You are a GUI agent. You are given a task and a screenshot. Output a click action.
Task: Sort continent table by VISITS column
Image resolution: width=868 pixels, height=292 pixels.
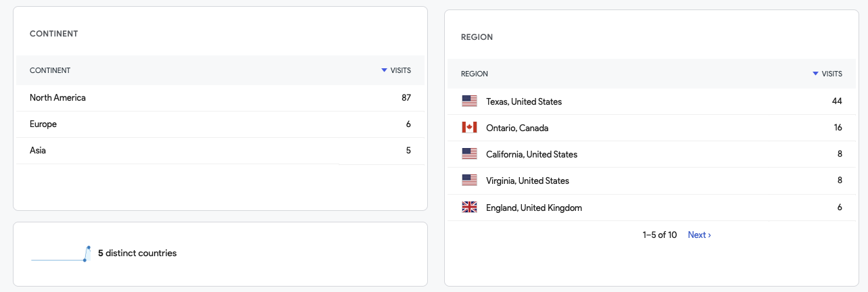pyautogui.click(x=396, y=70)
